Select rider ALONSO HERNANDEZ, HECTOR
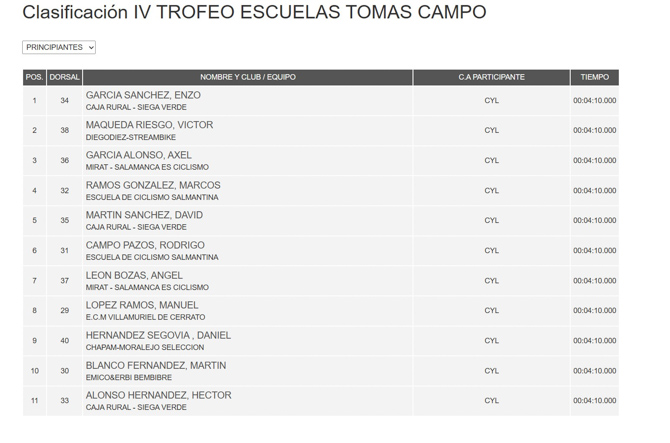 (158, 395)
